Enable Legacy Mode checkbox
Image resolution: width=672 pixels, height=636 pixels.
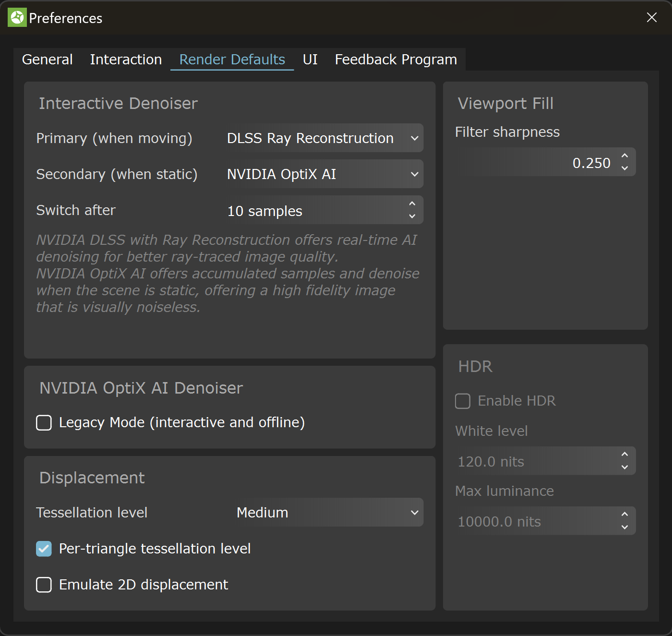click(x=44, y=422)
